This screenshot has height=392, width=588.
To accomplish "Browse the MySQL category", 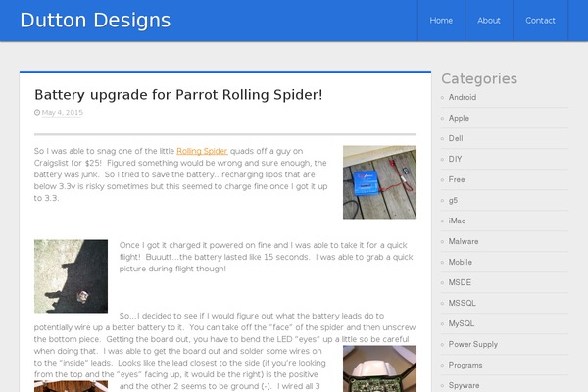I will [462, 323].
